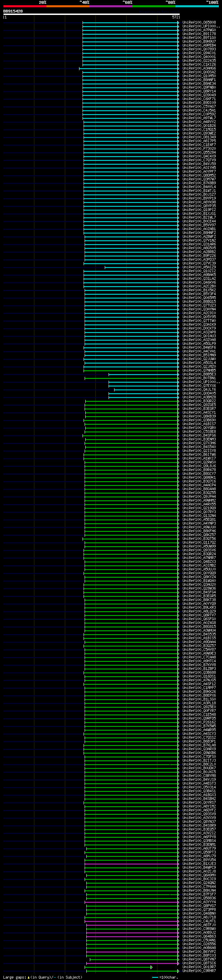Viewport: 222px width, 980px height.
Task: Click label UniRef100_A3BMZ8
Action: coord(199,397)
